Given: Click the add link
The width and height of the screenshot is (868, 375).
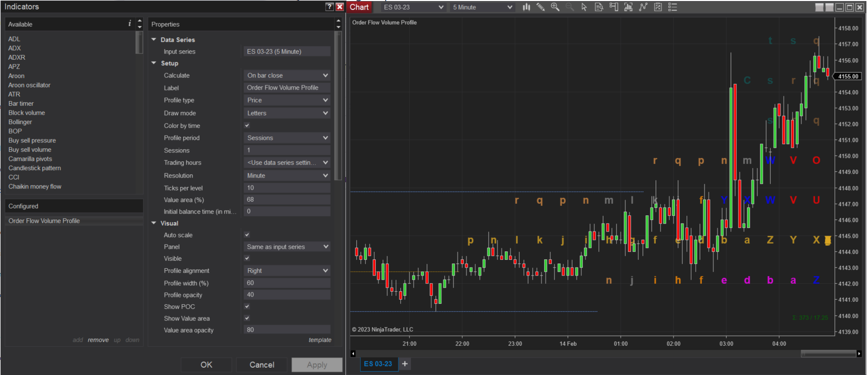Looking at the screenshot, I should coord(78,340).
